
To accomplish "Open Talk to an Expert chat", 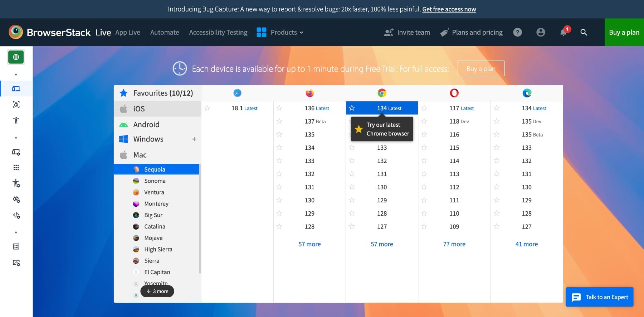I will [600, 297].
